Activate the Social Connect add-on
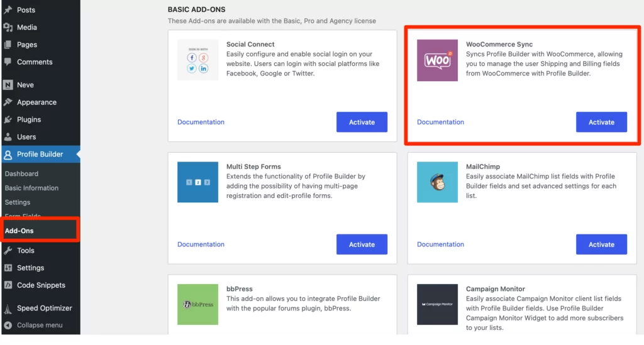Viewport: 644px width, 345px height. (362, 122)
